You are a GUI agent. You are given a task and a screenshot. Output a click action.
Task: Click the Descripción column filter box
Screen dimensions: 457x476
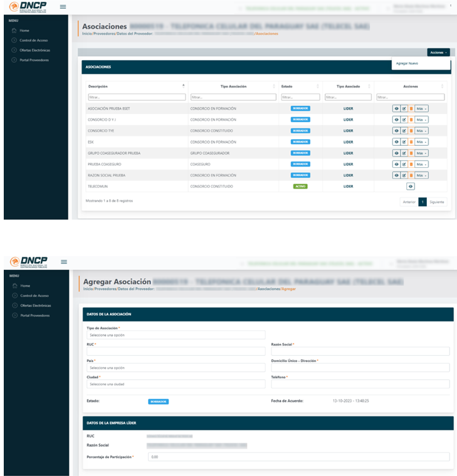137,97
